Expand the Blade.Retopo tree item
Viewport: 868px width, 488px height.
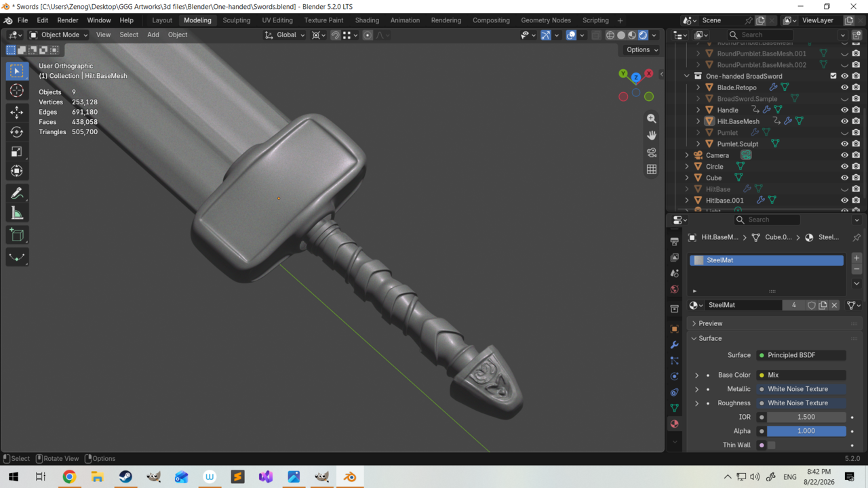[x=698, y=87]
